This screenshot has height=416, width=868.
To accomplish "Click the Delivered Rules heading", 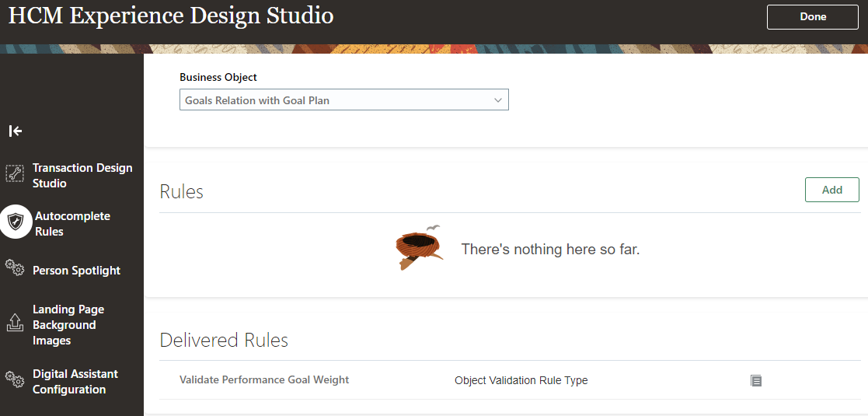I will [224, 340].
